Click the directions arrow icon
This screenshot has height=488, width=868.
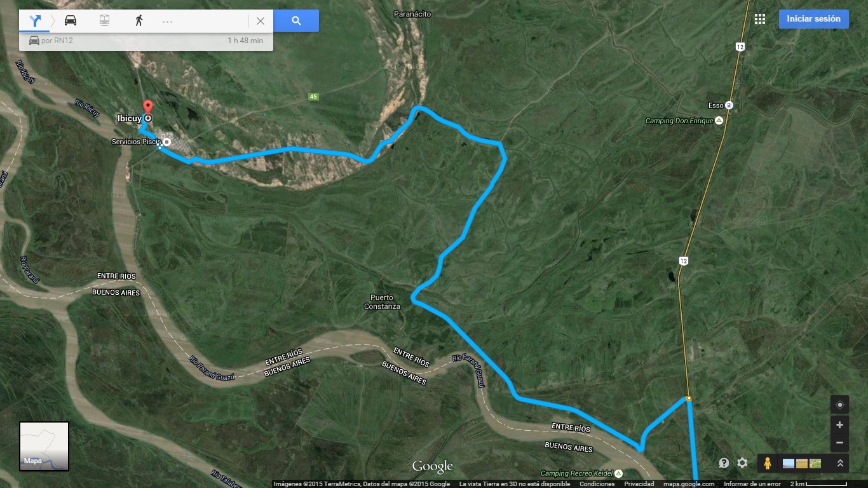[x=35, y=20]
